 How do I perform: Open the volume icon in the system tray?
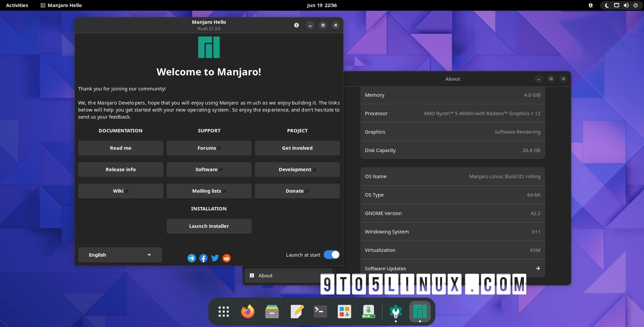coord(626,5)
